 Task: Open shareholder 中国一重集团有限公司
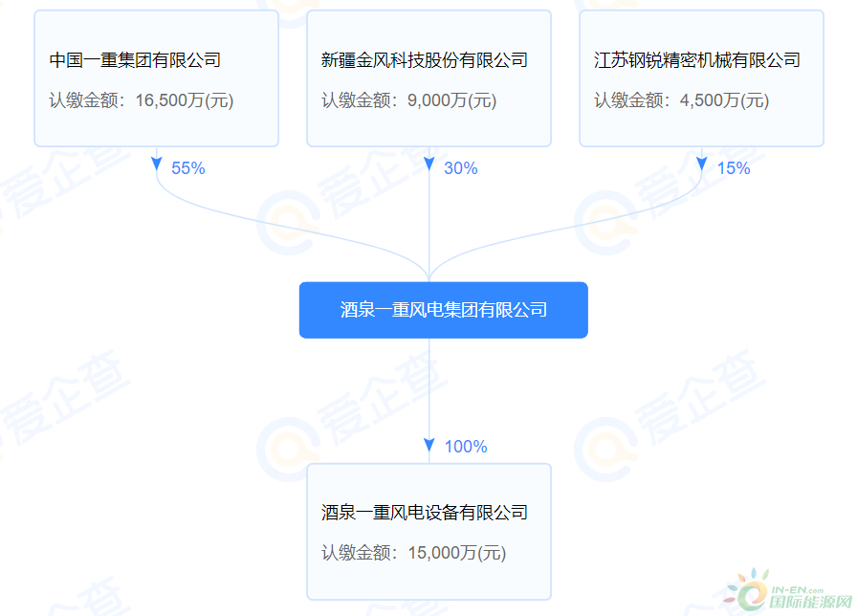pos(135,60)
